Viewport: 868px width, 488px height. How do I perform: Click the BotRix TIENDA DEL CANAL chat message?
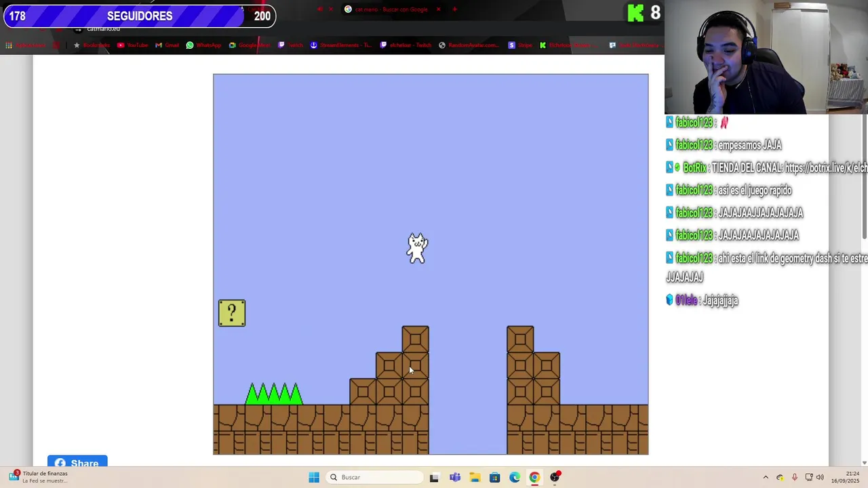766,167
